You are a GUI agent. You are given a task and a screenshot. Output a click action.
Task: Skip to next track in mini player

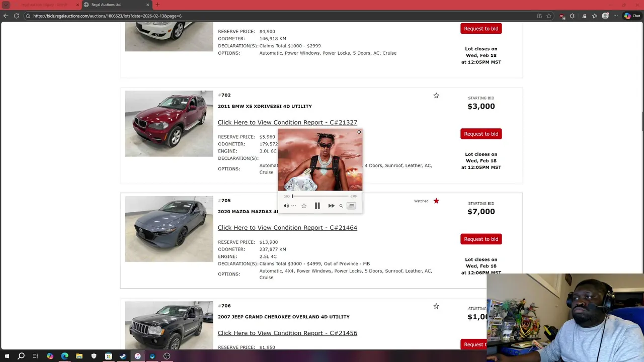(x=331, y=206)
